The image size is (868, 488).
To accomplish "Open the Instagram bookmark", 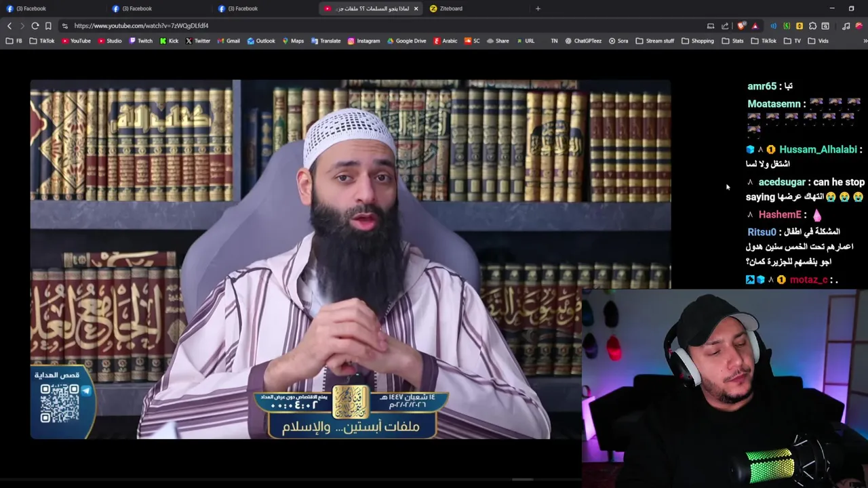I will tap(363, 41).
